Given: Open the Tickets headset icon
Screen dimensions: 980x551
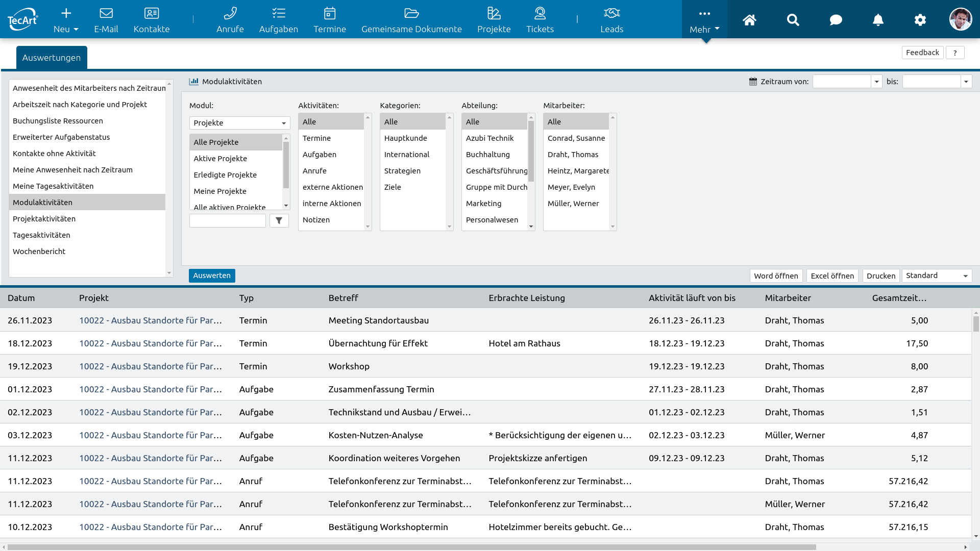Looking at the screenshot, I should pos(540,13).
